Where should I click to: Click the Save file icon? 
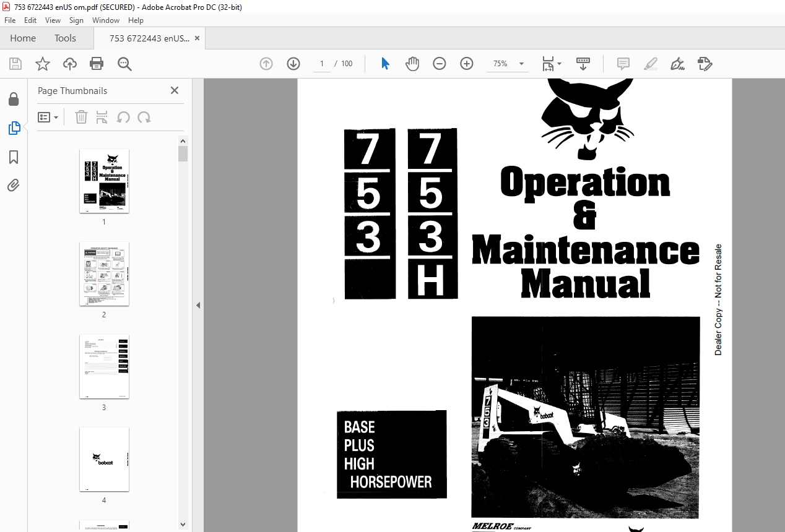coord(15,64)
